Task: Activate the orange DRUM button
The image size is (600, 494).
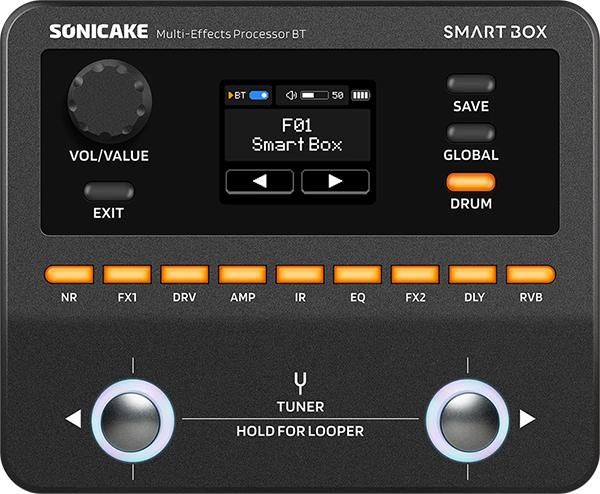Action: (x=471, y=182)
